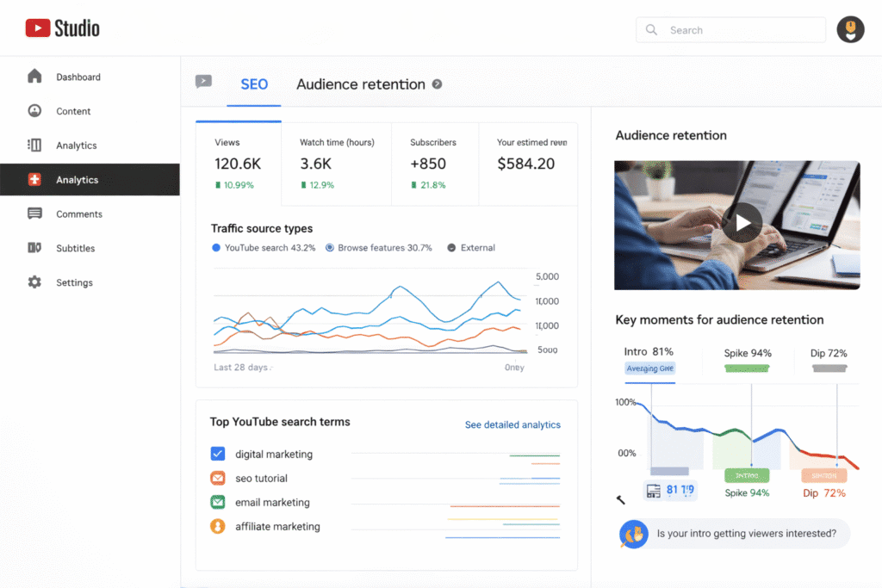Image resolution: width=882 pixels, height=588 pixels.
Task: Collapse the key moments panel with the chevron
Action: (620, 500)
